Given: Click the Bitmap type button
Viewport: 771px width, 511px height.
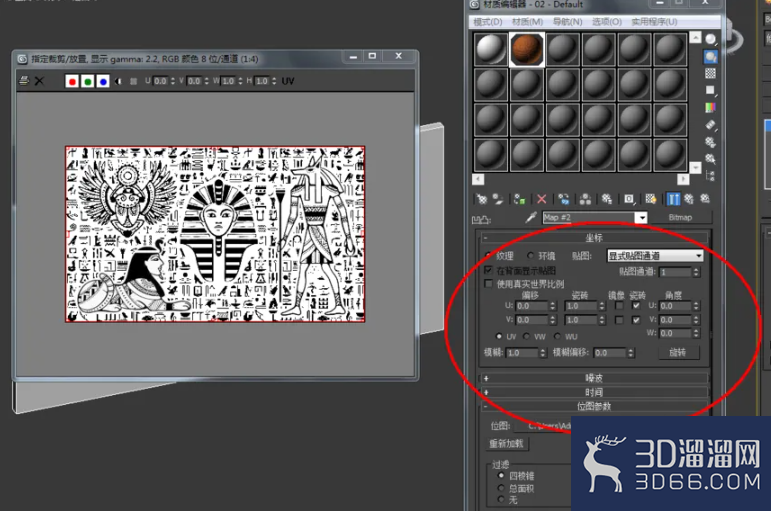Looking at the screenshot, I should pos(680,217).
